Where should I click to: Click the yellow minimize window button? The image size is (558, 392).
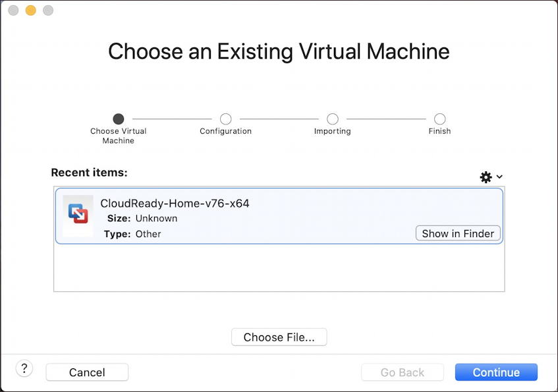coord(30,11)
